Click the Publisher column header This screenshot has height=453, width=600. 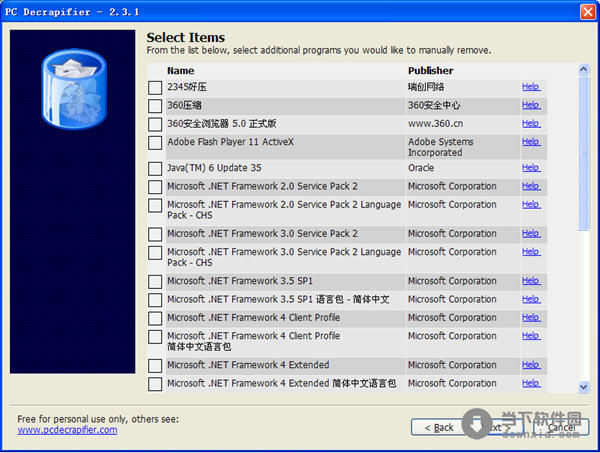[x=430, y=71]
